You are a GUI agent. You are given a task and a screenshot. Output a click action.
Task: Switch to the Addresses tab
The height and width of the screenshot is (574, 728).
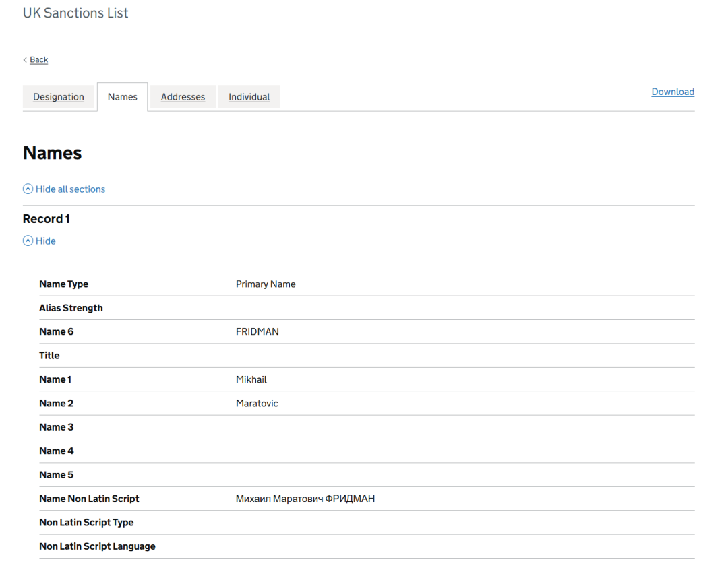(183, 97)
